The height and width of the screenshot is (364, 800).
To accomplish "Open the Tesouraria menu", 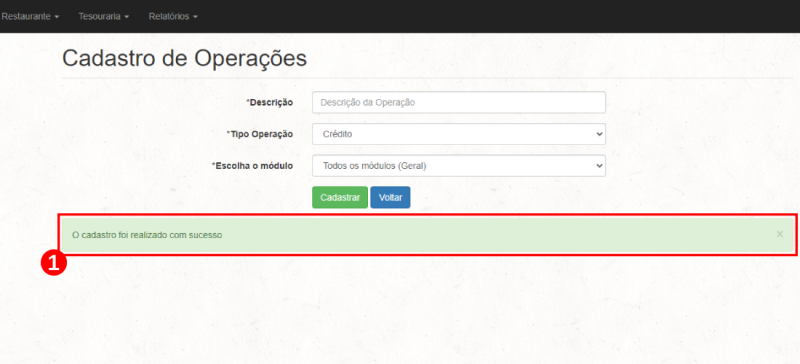I will click(104, 16).
